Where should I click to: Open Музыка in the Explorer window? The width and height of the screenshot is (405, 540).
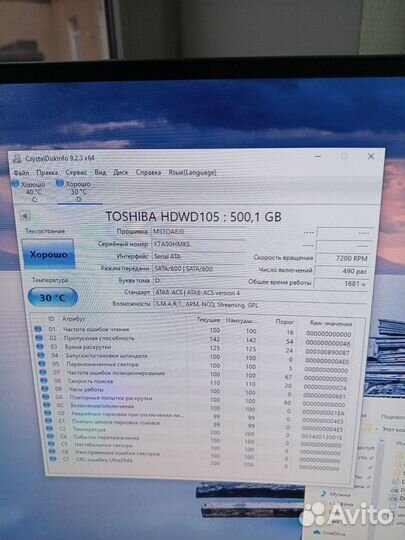click(336, 494)
